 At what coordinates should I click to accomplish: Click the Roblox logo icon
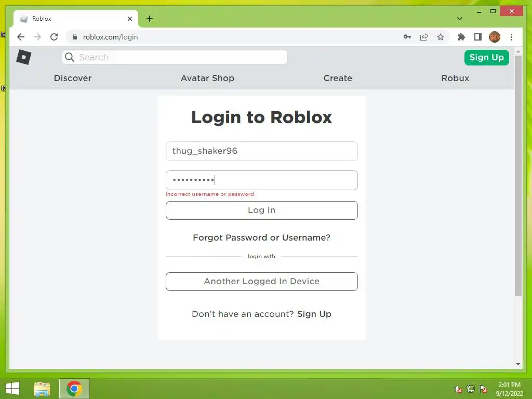[x=24, y=57]
